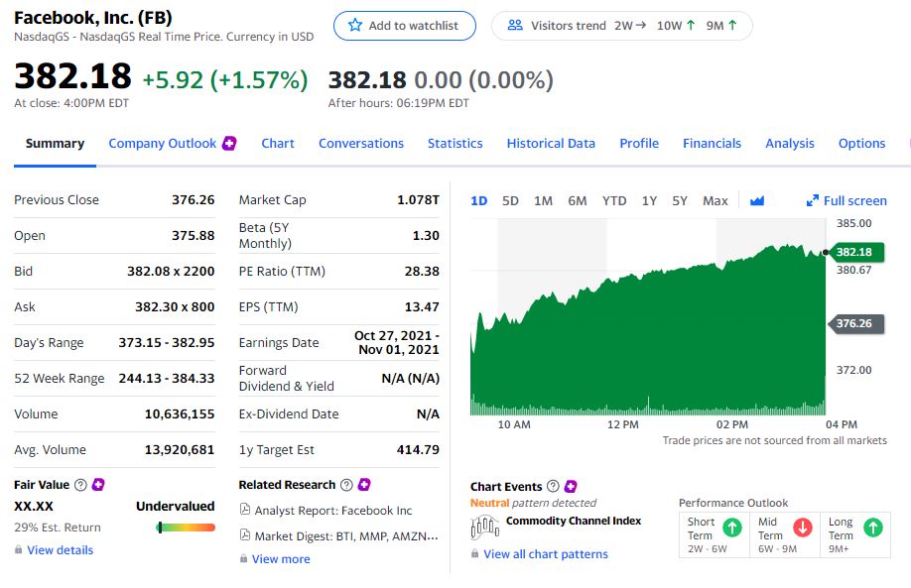Add Facebook to watchlist
The width and height of the screenshot is (911, 588).
coord(404,26)
